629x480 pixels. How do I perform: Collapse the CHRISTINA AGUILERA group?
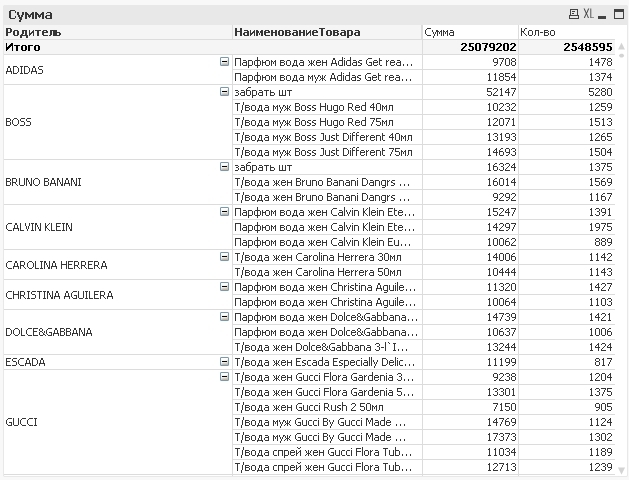tap(224, 287)
